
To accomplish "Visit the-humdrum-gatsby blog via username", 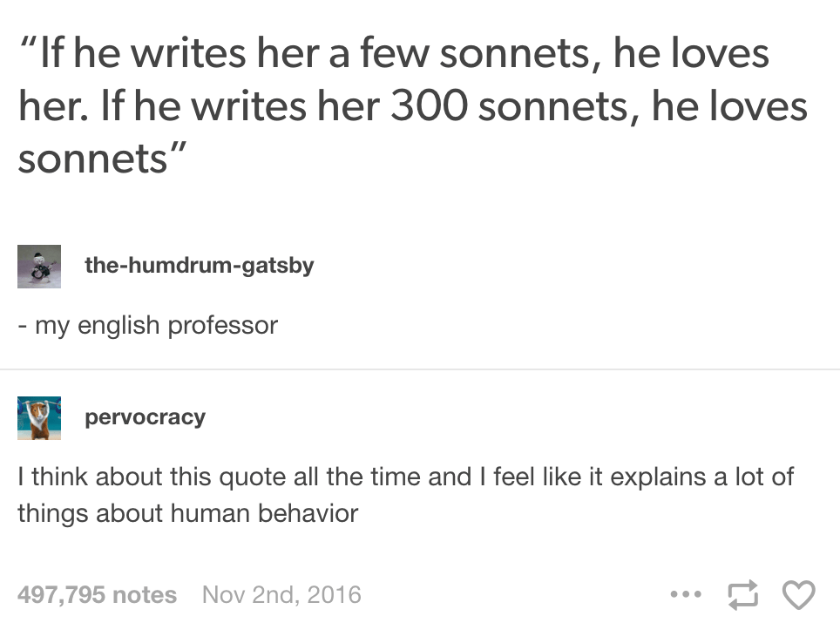I will tap(200, 265).
